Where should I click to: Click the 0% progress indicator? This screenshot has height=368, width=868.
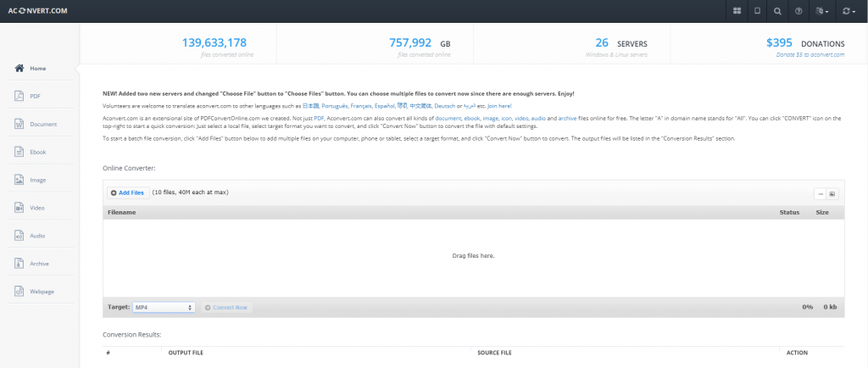(808, 307)
